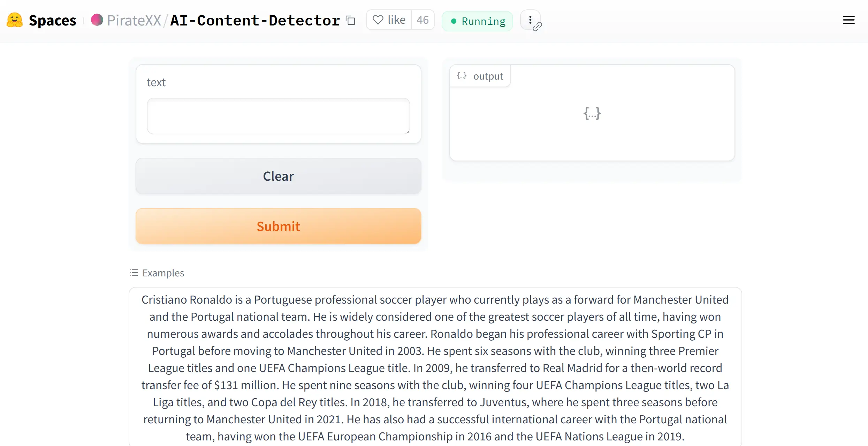Select the Cristiano Ronaldo example text
Image resolution: width=868 pixels, height=446 pixels.
pos(435,368)
